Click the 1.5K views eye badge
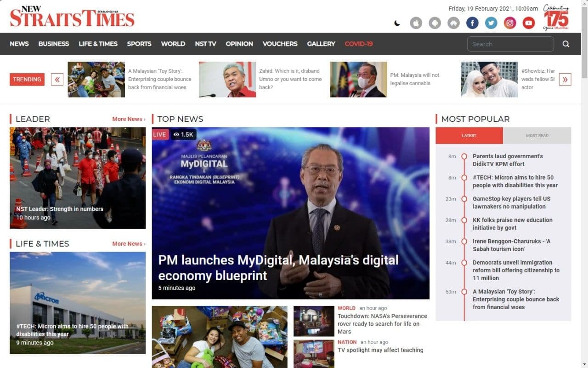 click(x=184, y=134)
